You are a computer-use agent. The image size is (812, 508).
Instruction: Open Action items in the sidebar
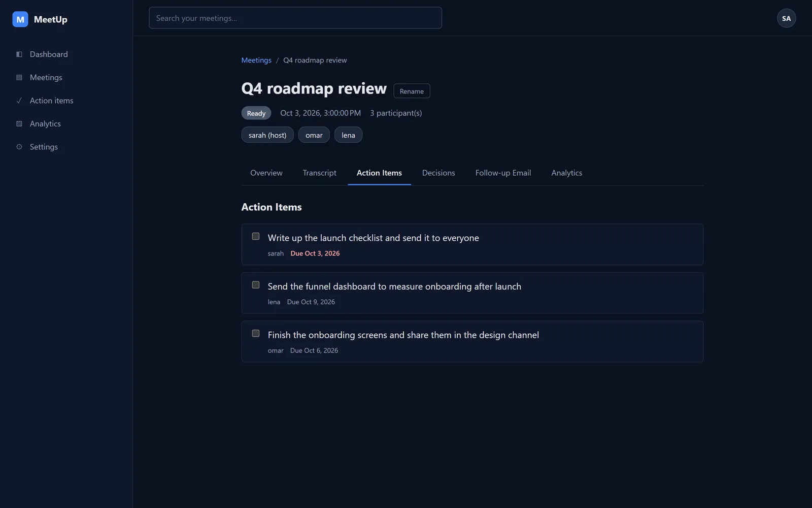pos(66,101)
